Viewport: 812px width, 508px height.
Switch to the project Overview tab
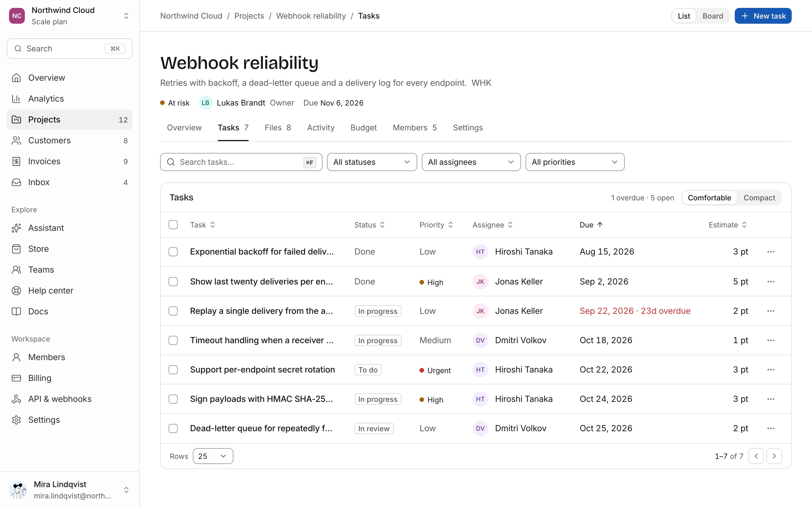pos(184,128)
